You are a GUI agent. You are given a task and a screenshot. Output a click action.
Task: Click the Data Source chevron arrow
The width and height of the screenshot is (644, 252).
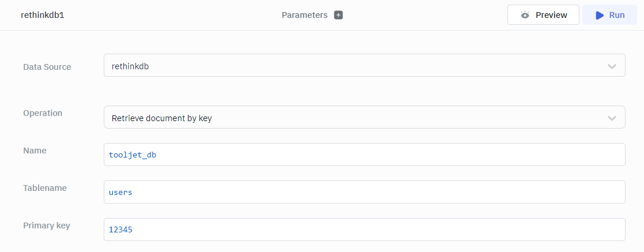tap(612, 66)
